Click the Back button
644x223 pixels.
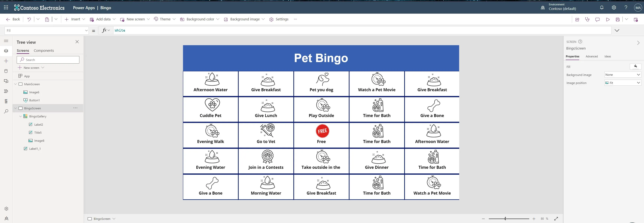[13, 19]
